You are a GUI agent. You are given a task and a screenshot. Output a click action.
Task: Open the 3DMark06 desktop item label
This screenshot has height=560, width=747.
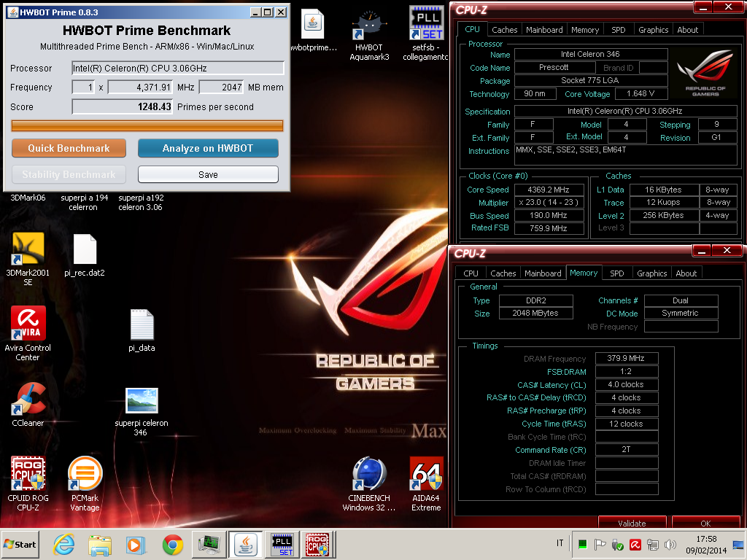click(x=28, y=198)
